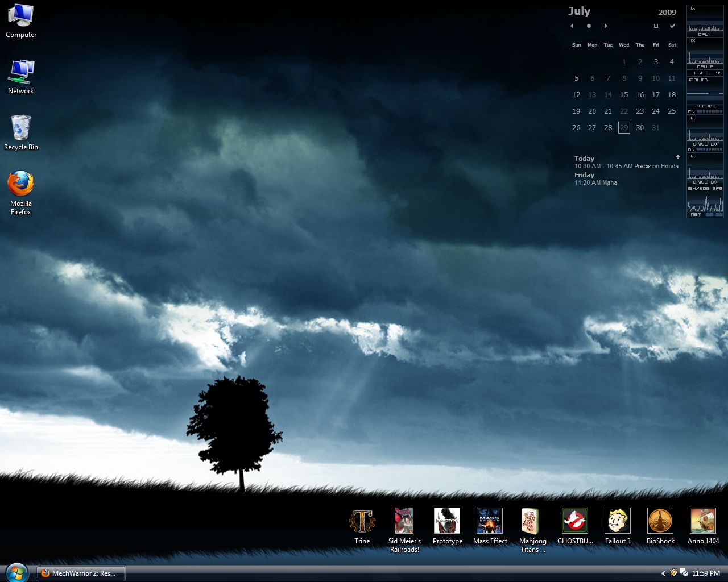Toggle the square marker next to 2009

tap(655, 26)
